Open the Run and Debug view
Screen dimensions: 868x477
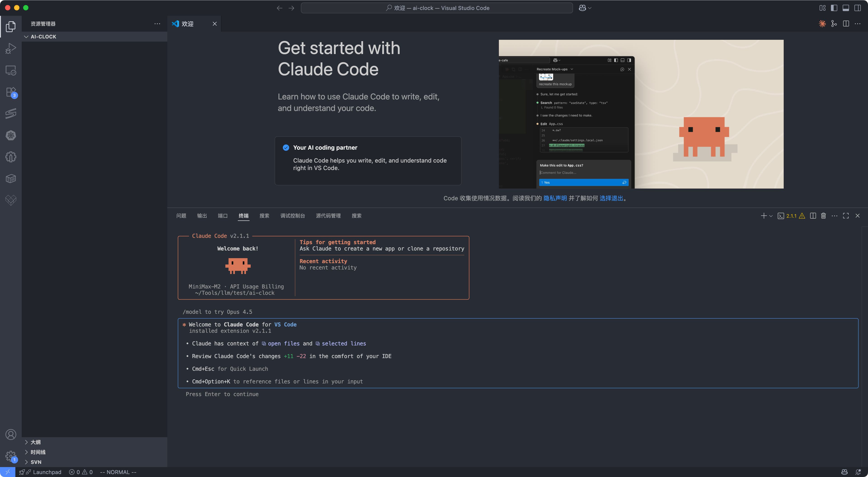coord(11,49)
